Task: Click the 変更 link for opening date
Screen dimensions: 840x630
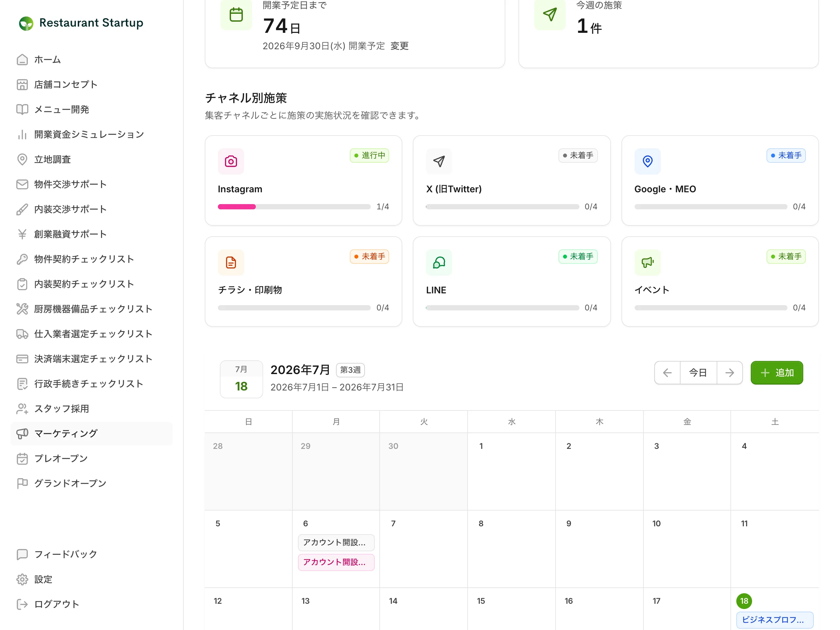Action: (x=400, y=46)
